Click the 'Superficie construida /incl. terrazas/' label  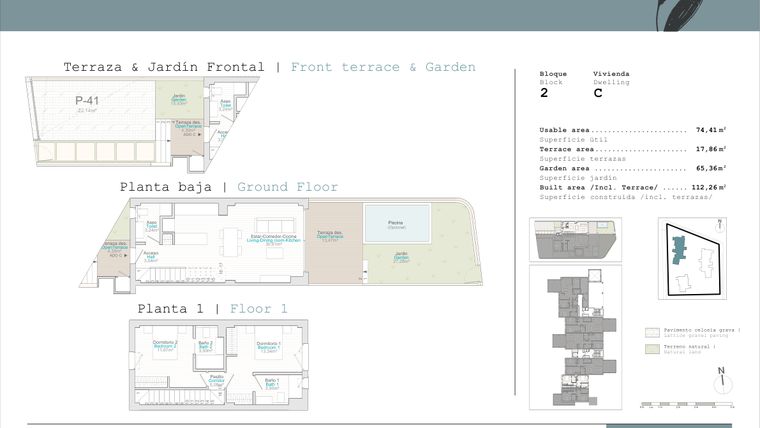click(626, 197)
